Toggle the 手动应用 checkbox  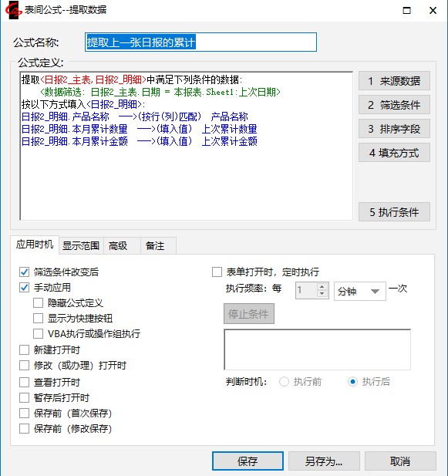(24, 287)
